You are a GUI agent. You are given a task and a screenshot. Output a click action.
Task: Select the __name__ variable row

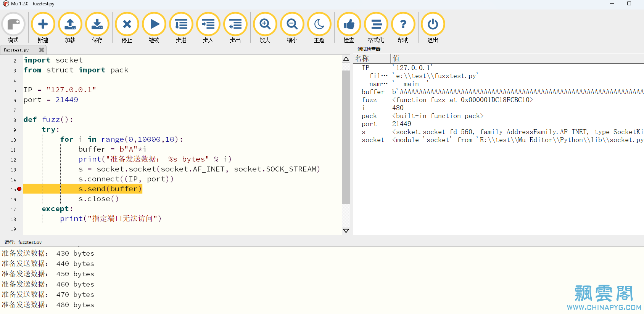point(498,84)
